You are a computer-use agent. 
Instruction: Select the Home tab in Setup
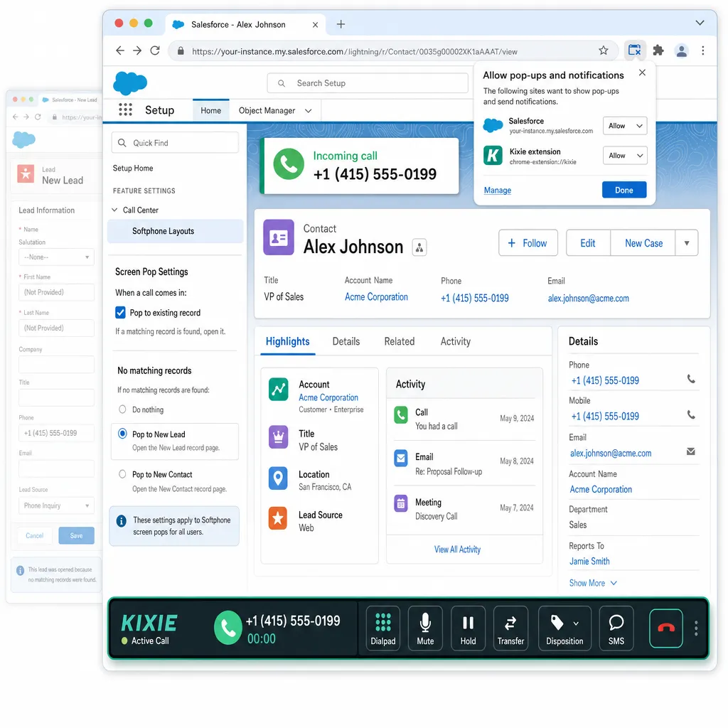coord(210,110)
